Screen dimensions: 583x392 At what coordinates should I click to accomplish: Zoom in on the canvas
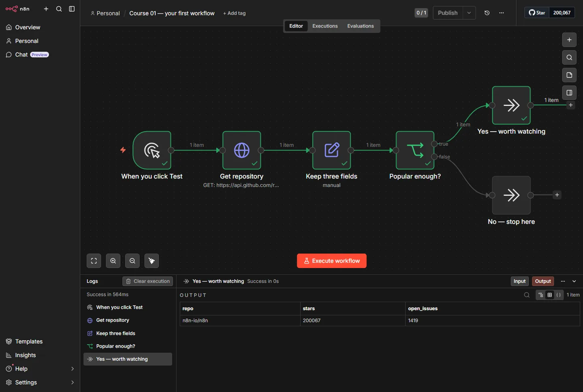pos(113,261)
